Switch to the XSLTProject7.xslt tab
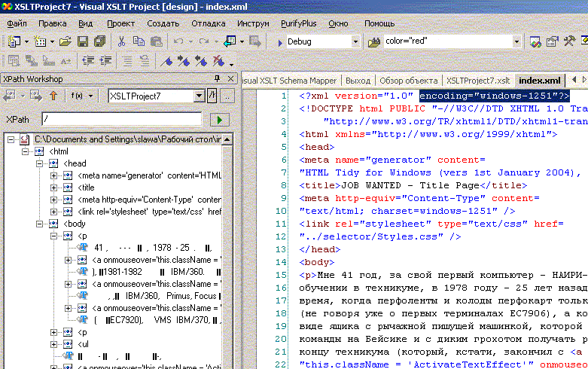The width and height of the screenshot is (588, 369). click(478, 81)
